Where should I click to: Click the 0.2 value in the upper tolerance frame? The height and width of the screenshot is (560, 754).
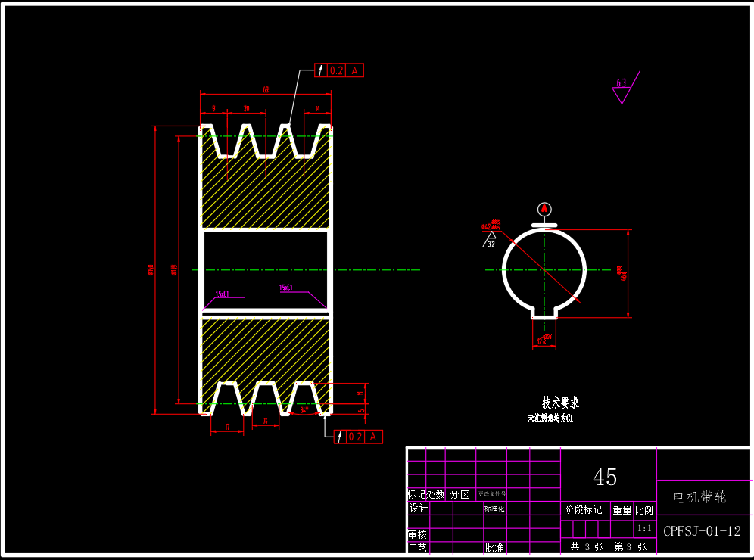point(337,70)
